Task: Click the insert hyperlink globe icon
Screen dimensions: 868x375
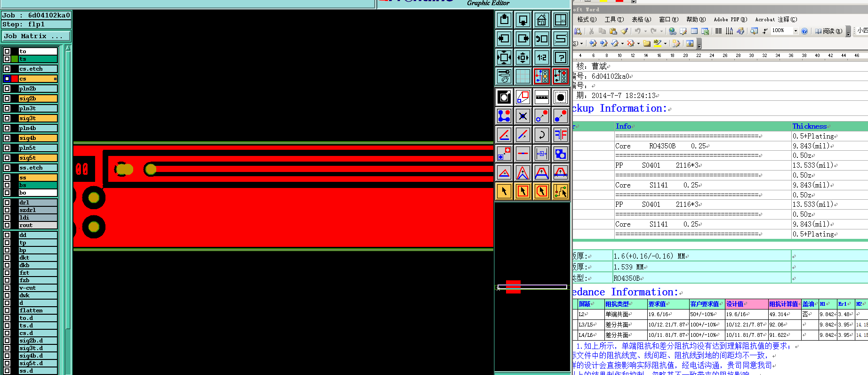Action: tap(673, 31)
